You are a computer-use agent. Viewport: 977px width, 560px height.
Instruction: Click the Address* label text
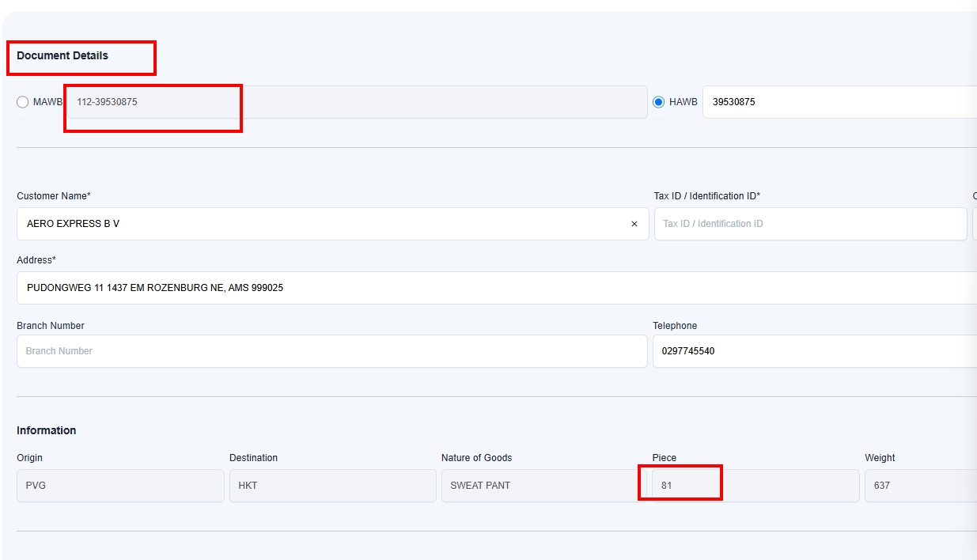(36, 260)
